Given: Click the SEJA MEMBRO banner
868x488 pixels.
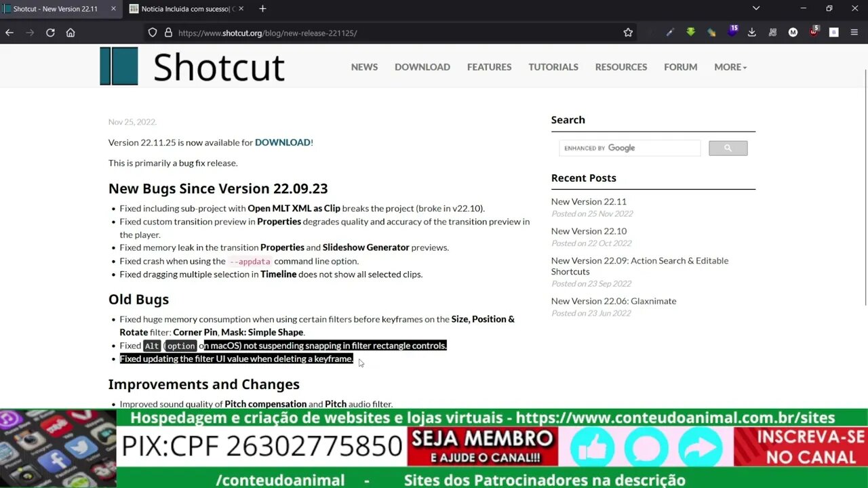Looking at the screenshot, I should click(x=482, y=446).
